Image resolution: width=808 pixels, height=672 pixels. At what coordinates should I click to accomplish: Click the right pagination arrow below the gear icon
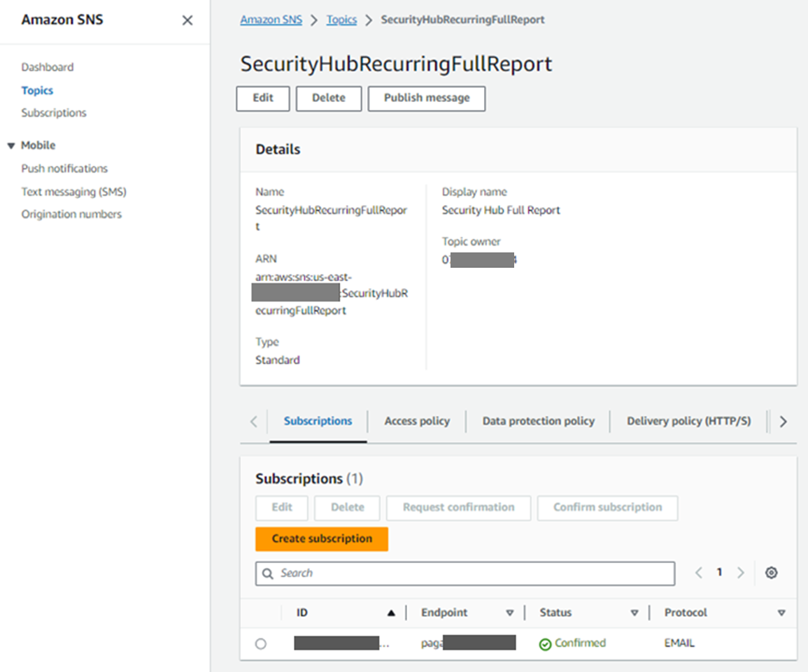741,573
